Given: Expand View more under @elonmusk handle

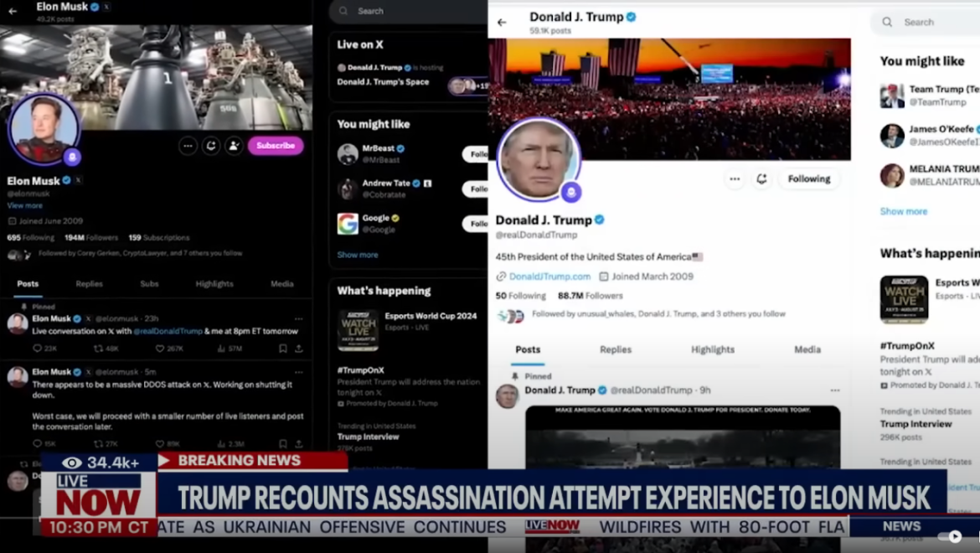Looking at the screenshot, I should coord(25,205).
